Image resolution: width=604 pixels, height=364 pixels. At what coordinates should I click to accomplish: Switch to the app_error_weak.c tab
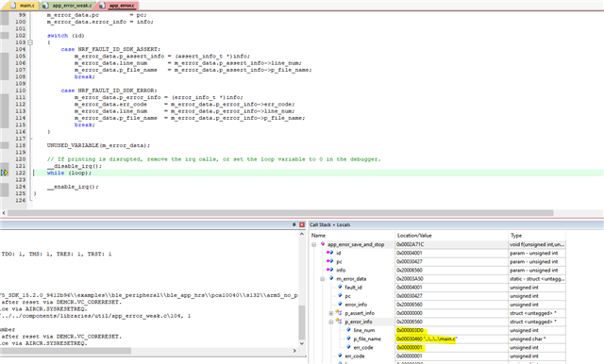(68, 6)
